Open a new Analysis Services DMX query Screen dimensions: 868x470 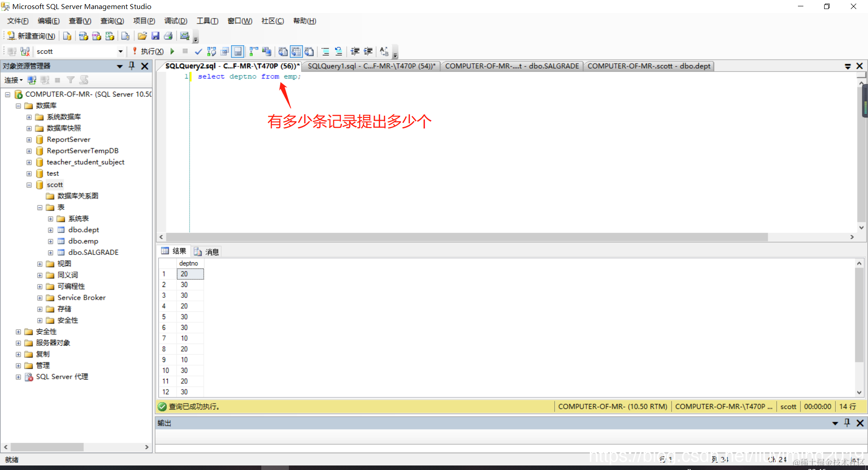pyautogui.click(x=97, y=36)
